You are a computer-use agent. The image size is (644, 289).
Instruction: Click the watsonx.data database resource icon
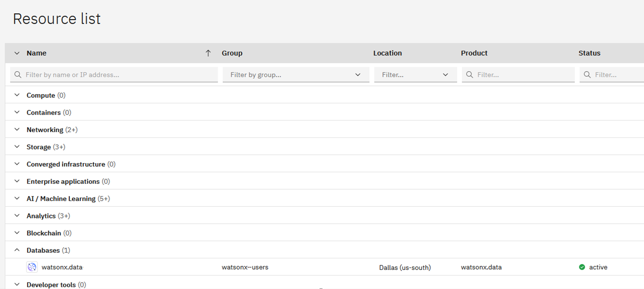pos(32,267)
